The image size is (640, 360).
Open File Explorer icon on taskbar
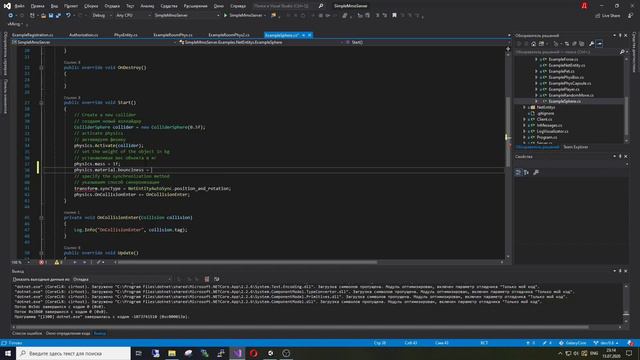point(172,353)
